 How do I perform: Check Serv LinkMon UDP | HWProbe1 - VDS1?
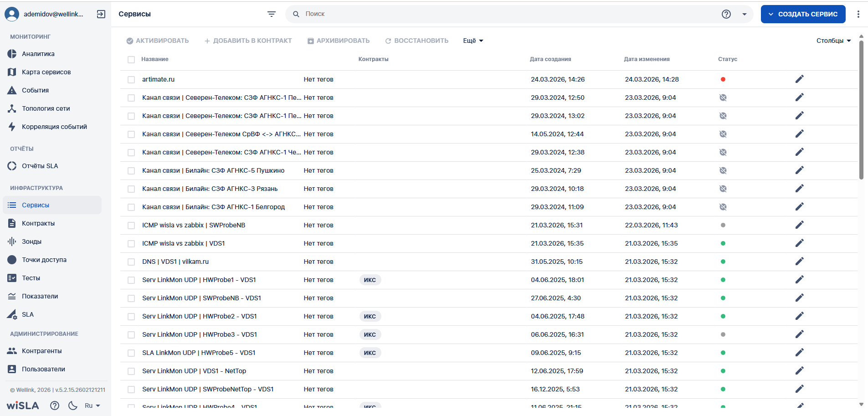[131, 280]
